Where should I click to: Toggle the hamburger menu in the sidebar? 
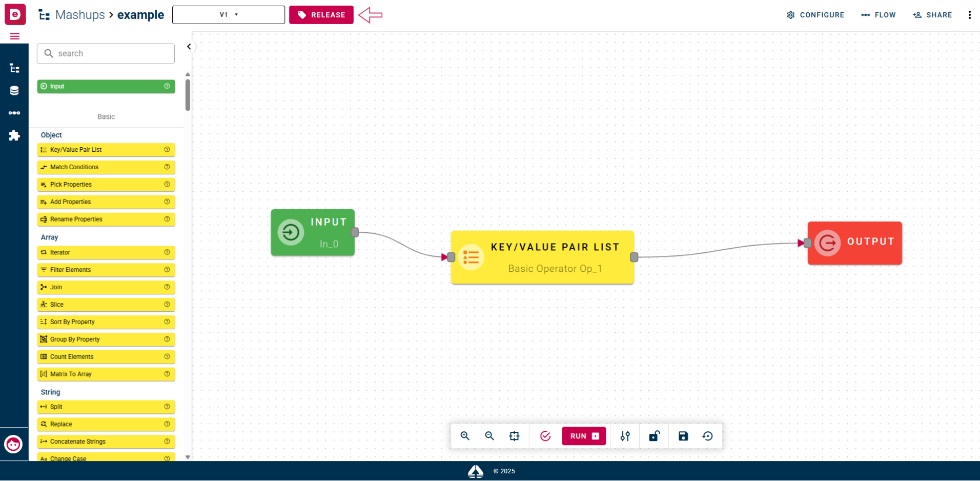(x=15, y=36)
